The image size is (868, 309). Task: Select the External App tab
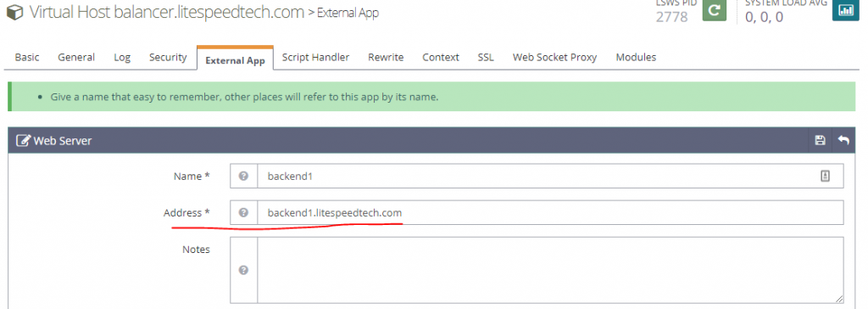pos(236,59)
